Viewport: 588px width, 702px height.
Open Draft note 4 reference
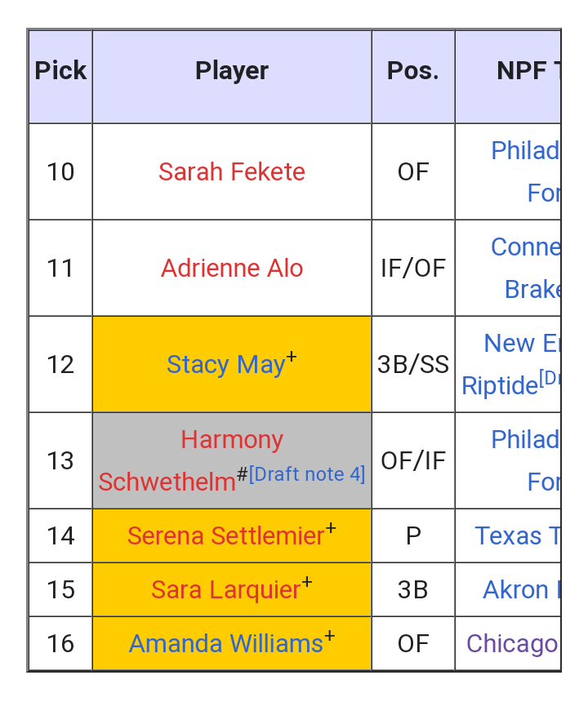tap(307, 473)
